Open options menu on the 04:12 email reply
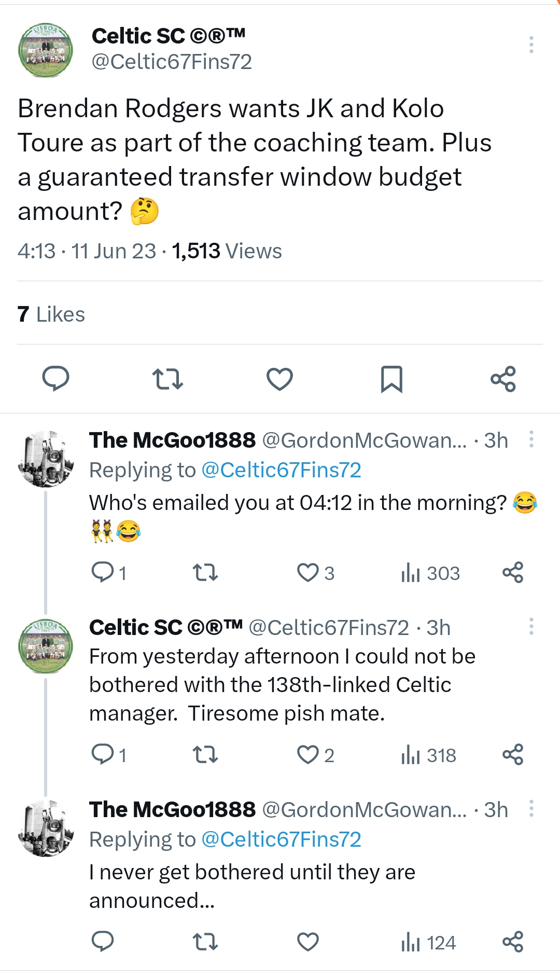 (x=531, y=439)
